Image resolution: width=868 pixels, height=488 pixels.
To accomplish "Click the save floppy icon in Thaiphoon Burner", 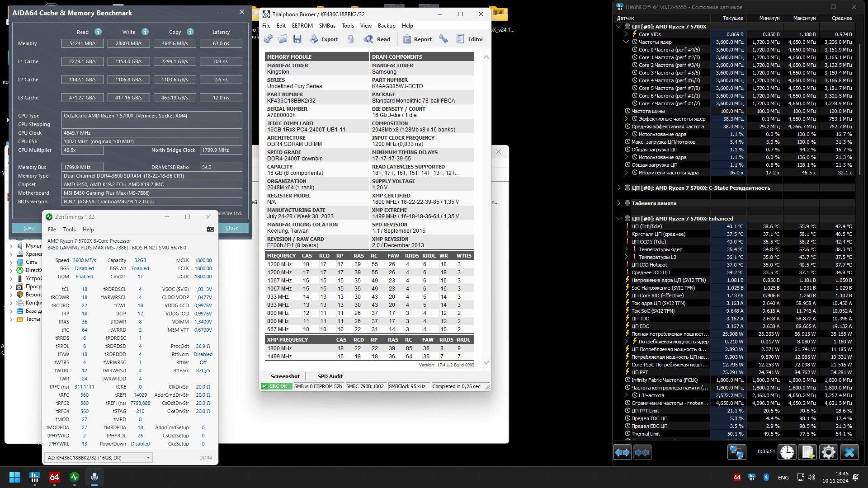I will click(297, 39).
